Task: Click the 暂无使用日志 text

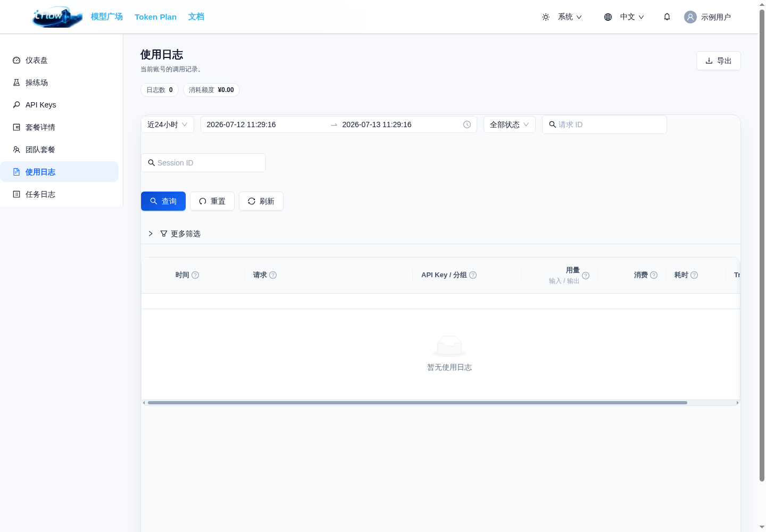Action: pos(449,367)
